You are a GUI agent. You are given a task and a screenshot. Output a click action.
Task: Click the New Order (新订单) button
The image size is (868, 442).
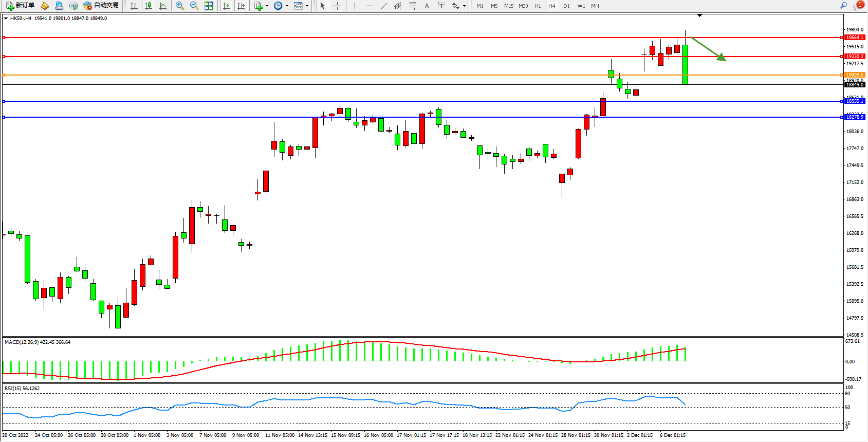point(21,6)
